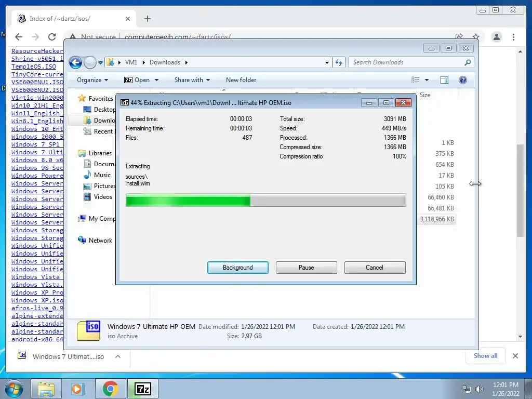Viewport: 532px width, 399px height.
Task: Open the Organize menu
Action: tap(92, 80)
